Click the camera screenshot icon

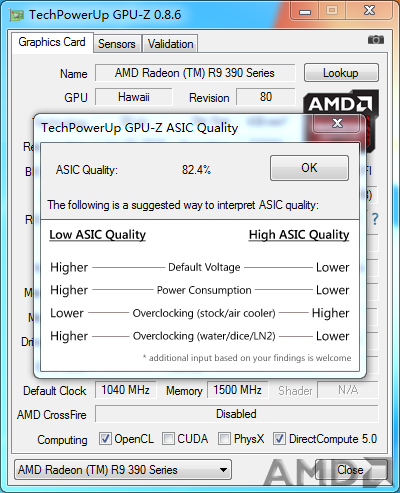[x=376, y=40]
